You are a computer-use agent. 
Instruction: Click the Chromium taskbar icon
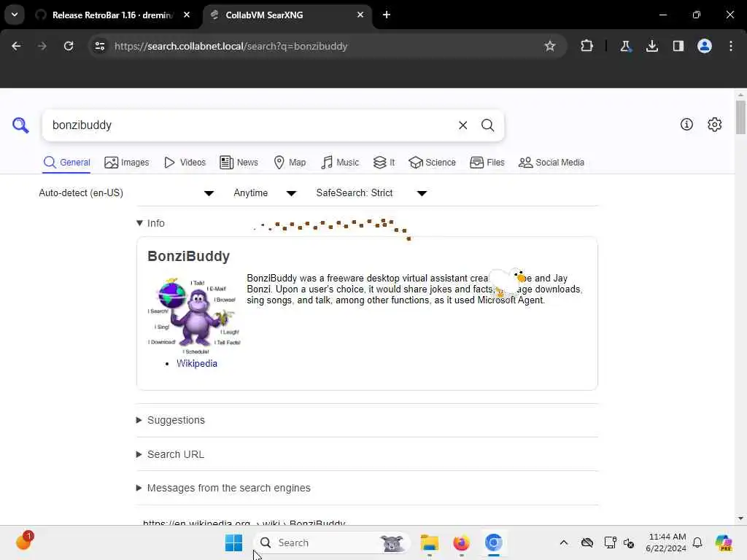(494, 542)
